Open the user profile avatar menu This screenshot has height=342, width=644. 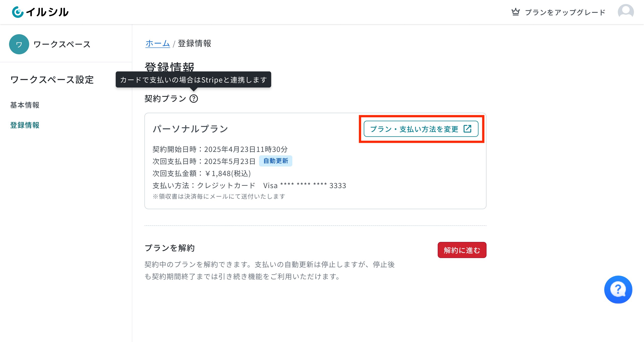point(626,12)
